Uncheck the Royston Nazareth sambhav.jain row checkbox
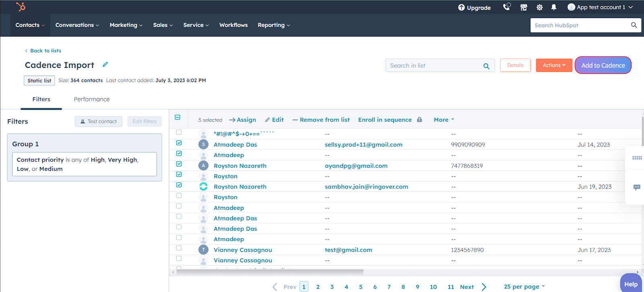The image size is (644, 292). coord(179,185)
